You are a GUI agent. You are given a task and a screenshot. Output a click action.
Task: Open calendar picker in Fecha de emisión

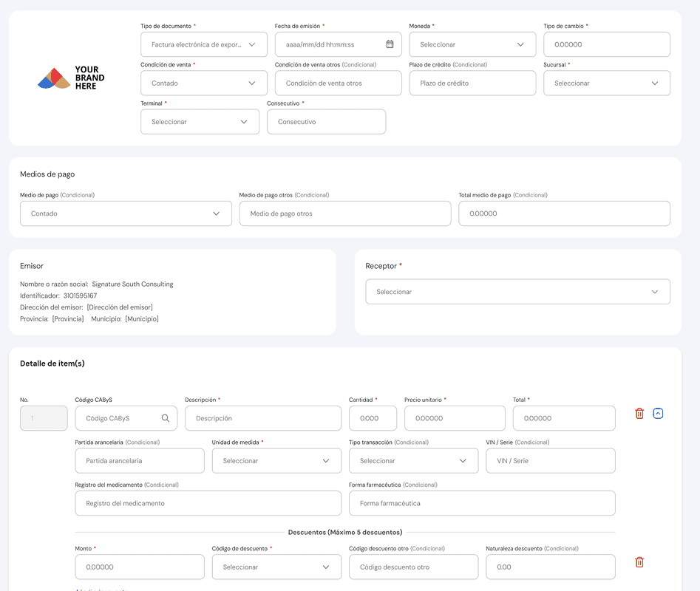coord(390,44)
